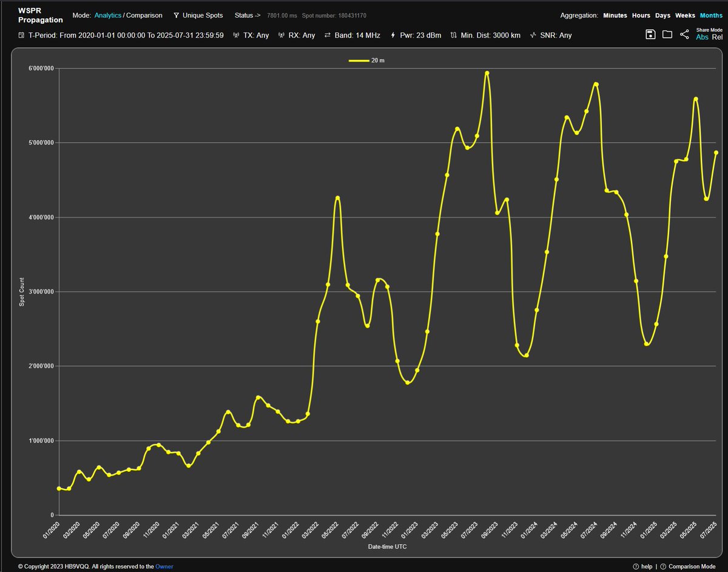Image resolution: width=728 pixels, height=572 pixels.
Task: Click the calendar icon beside T-Period
Action: point(22,35)
